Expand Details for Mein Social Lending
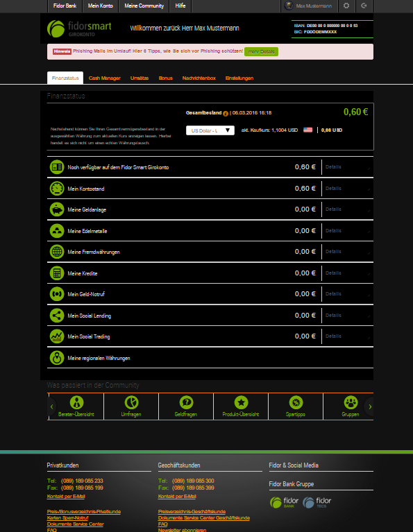The image size is (413, 532). (x=348, y=315)
